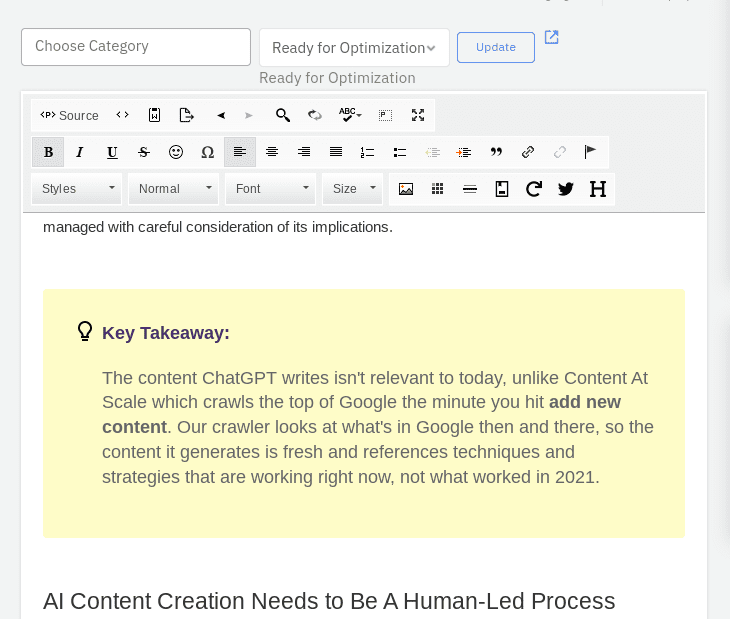Toggle italic formatting
This screenshot has height=619, width=730.
(80, 152)
